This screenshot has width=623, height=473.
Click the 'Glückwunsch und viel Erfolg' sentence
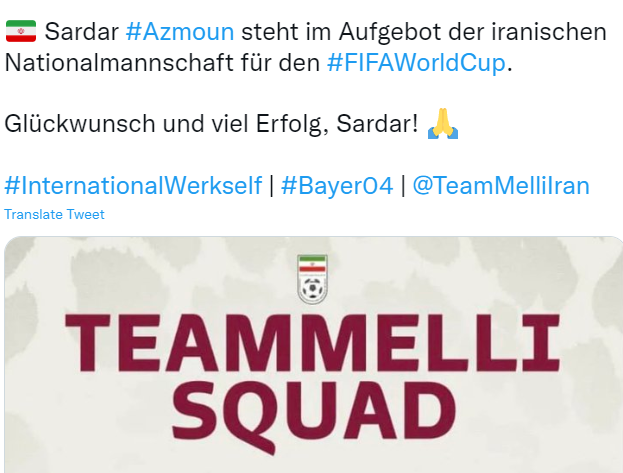pos(211,124)
